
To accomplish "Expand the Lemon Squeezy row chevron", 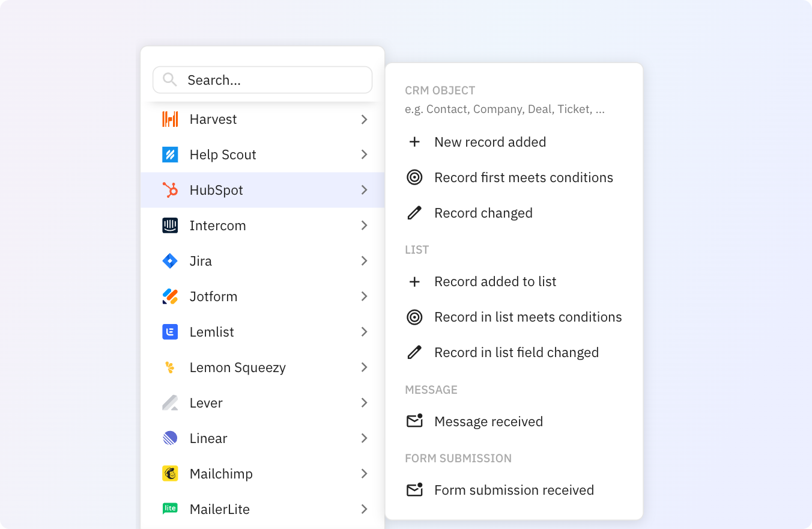I will 364,367.
